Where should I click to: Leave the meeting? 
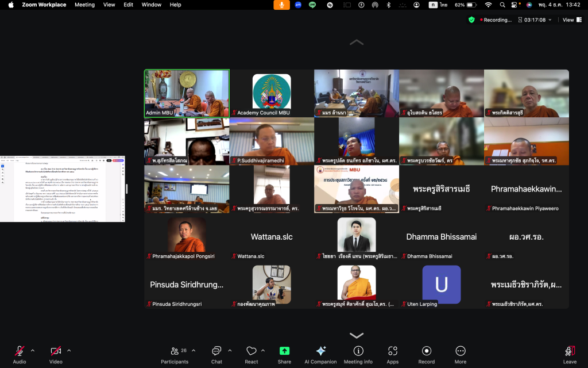click(x=570, y=354)
